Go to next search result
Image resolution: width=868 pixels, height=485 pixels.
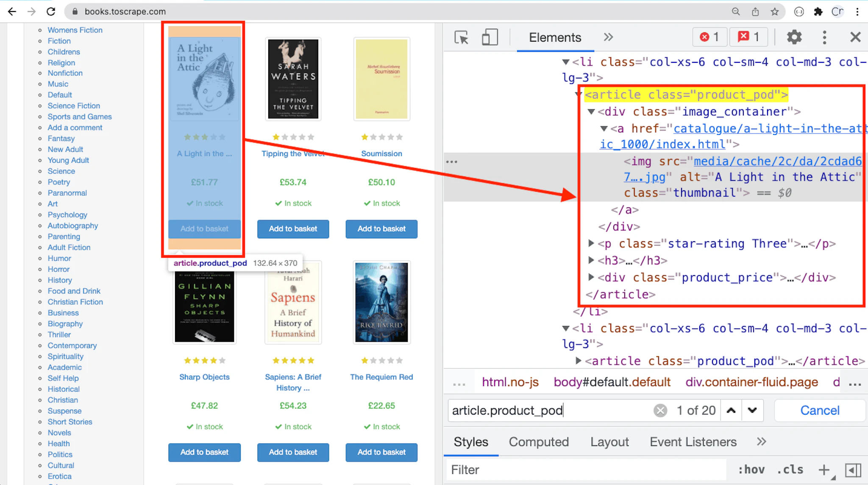(752, 410)
